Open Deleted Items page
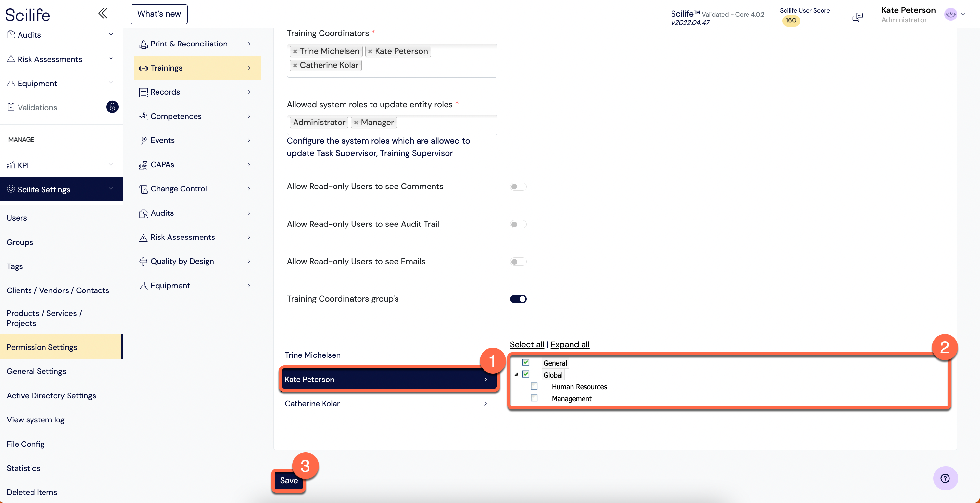The width and height of the screenshot is (980, 503). (31, 492)
